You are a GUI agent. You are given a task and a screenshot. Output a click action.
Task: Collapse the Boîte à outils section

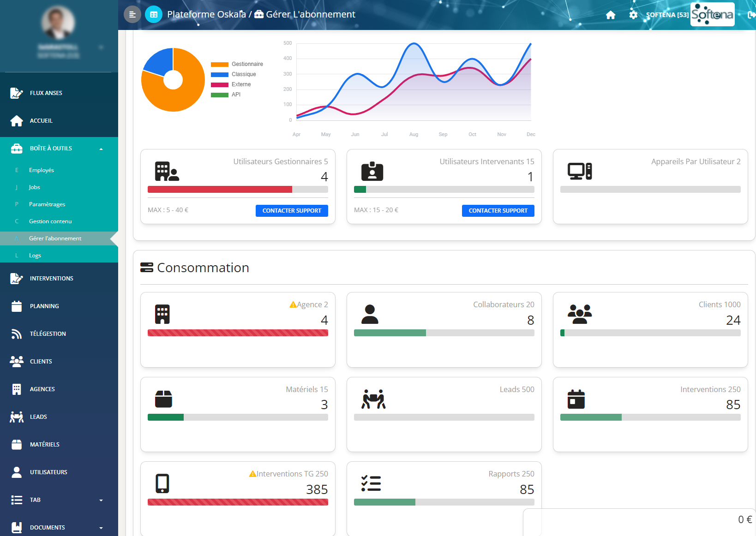[x=59, y=149]
